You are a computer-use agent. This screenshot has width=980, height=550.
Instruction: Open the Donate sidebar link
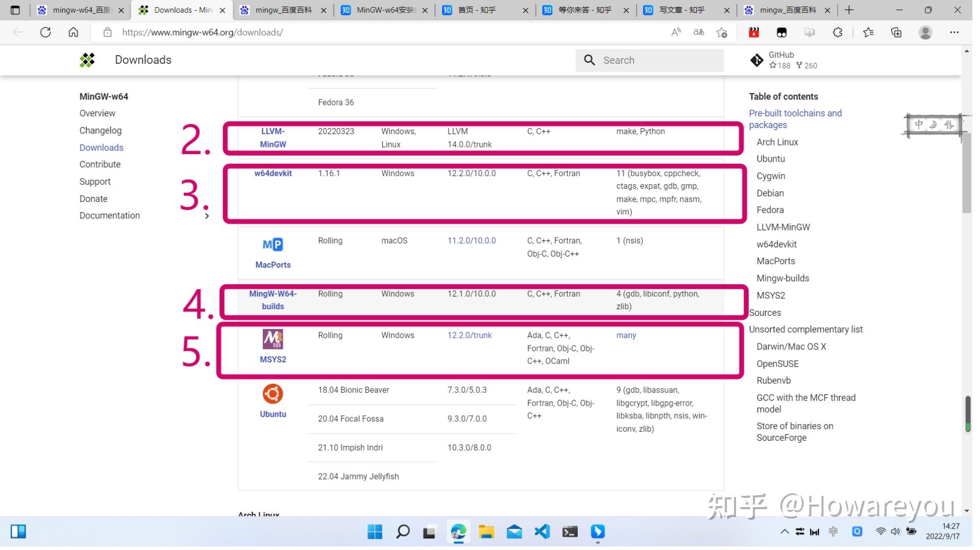coord(93,199)
